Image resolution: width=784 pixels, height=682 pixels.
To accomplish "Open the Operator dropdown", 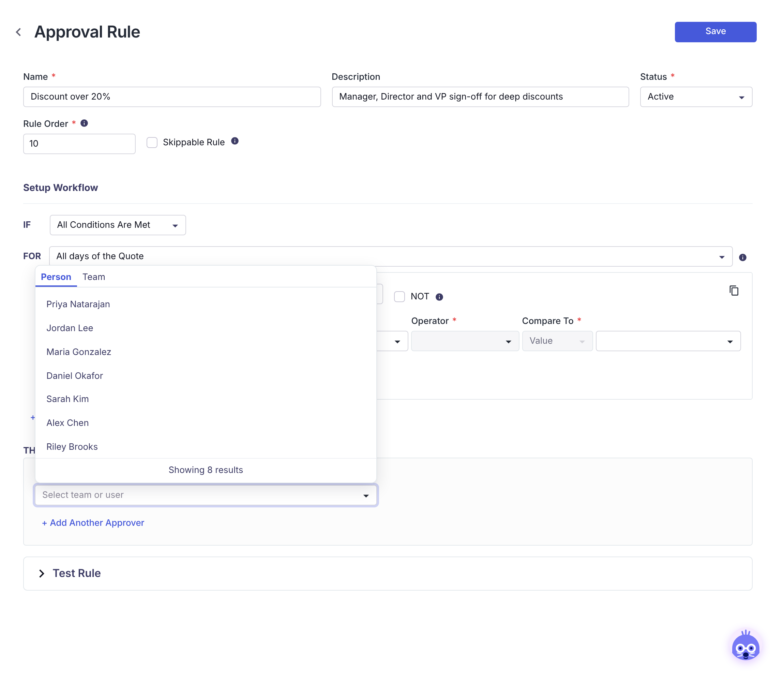I will (x=465, y=341).
